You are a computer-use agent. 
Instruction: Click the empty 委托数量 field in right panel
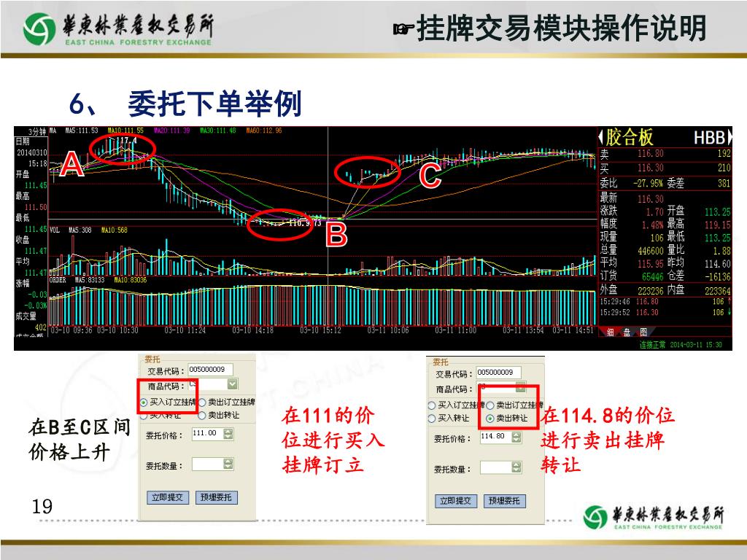click(x=496, y=467)
